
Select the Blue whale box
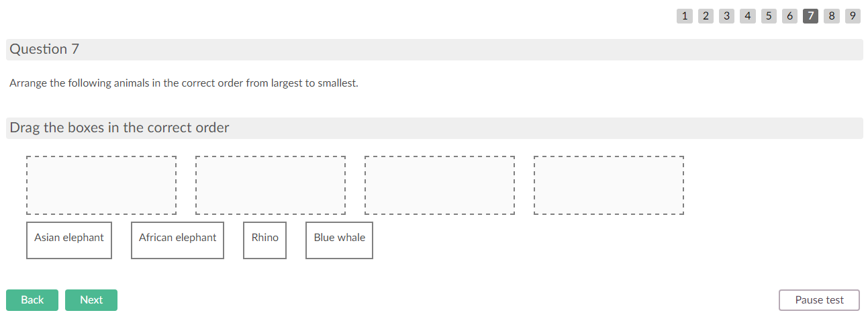pyautogui.click(x=339, y=240)
